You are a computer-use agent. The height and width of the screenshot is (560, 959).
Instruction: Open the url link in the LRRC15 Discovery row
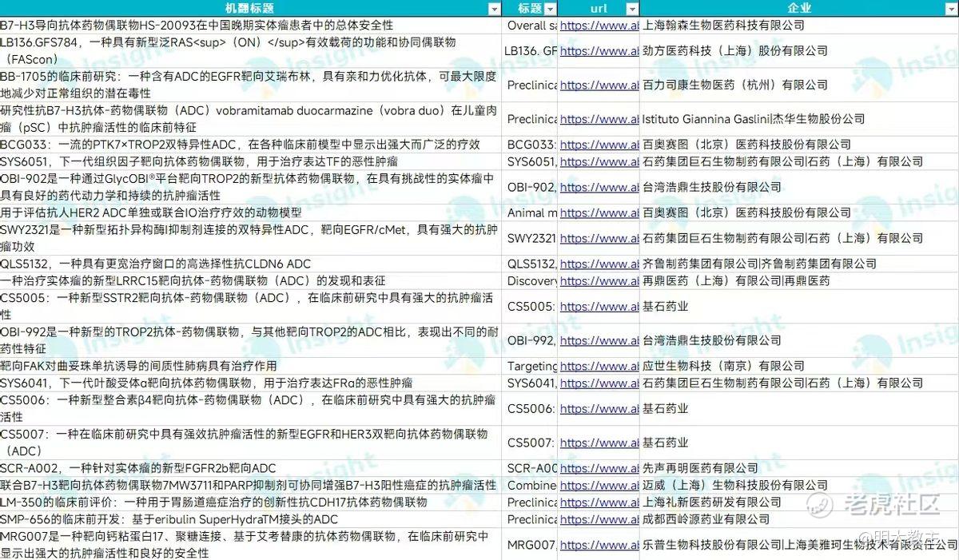(x=599, y=281)
